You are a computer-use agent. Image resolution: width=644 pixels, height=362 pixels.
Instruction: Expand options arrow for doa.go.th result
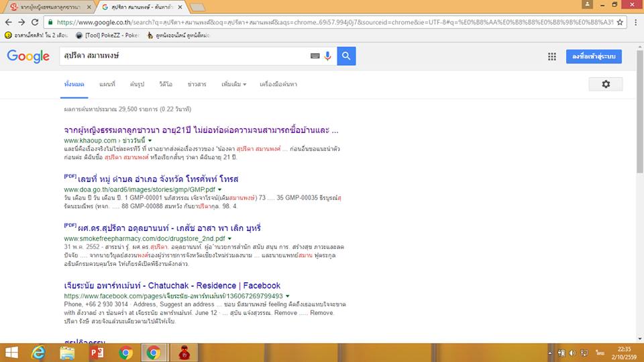(220, 189)
